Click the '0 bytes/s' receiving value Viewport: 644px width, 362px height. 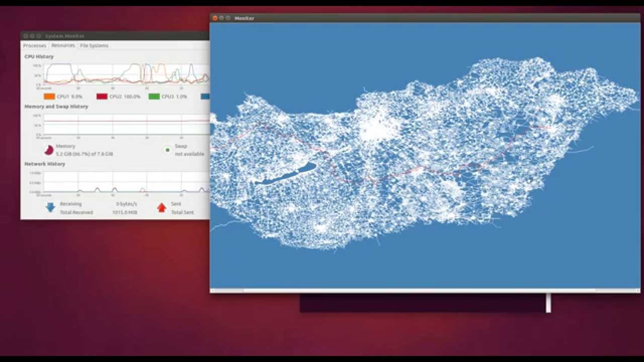point(127,204)
